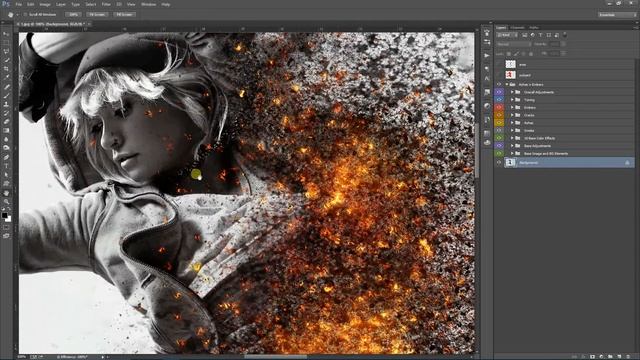Expand the Smoke group
The width and height of the screenshot is (640, 360).
[512, 130]
